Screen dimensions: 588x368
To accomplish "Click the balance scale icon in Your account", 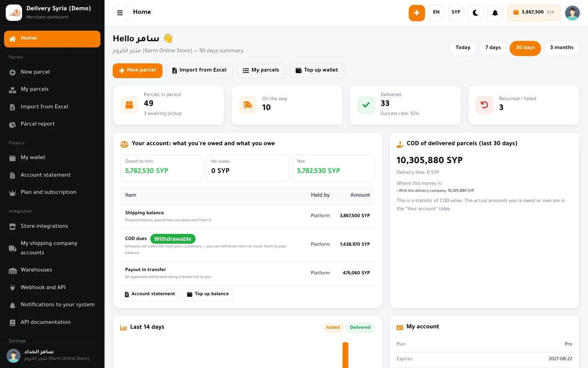I will tap(125, 144).
